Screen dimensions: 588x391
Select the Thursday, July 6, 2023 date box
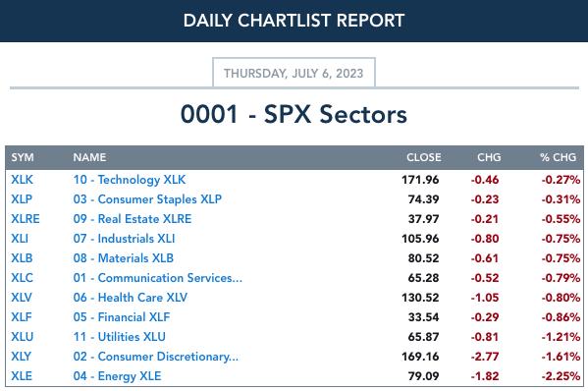[x=294, y=73]
